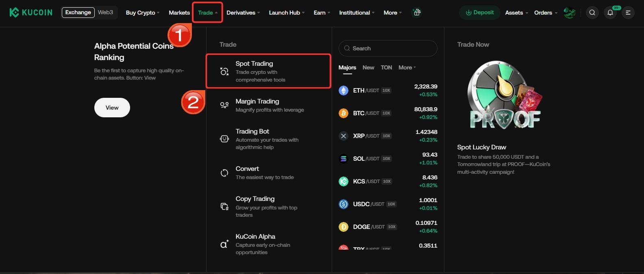Viewport: 644px width, 274px height.
Task: Open the search magnifier icon in header
Action: click(592, 13)
